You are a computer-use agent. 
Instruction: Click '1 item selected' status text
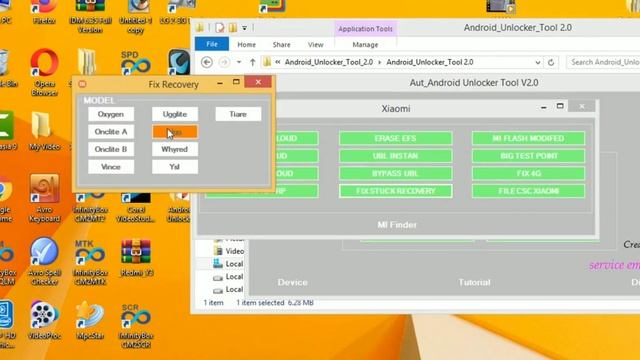click(x=260, y=303)
